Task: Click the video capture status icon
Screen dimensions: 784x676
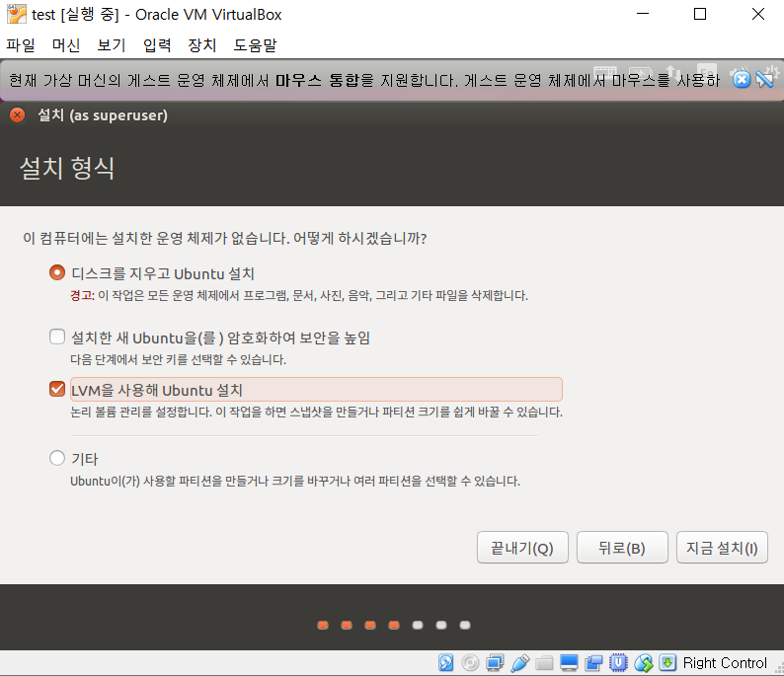Action: [x=593, y=663]
